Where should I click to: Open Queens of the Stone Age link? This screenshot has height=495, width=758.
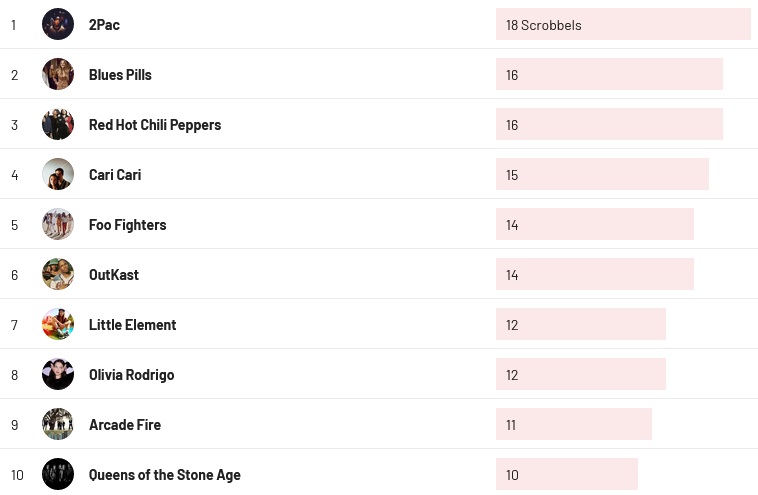[165, 475]
